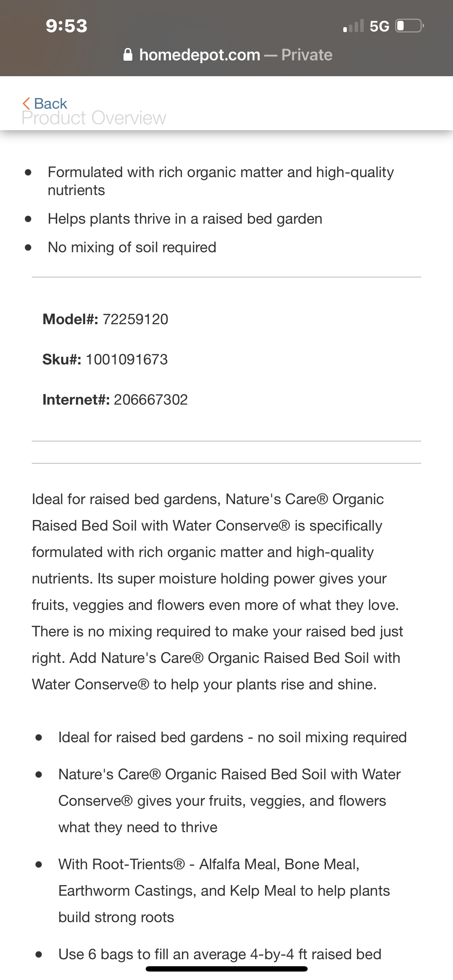The width and height of the screenshot is (453, 980).
Task: Tap the 5G network indicator
Action: tap(379, 26)
